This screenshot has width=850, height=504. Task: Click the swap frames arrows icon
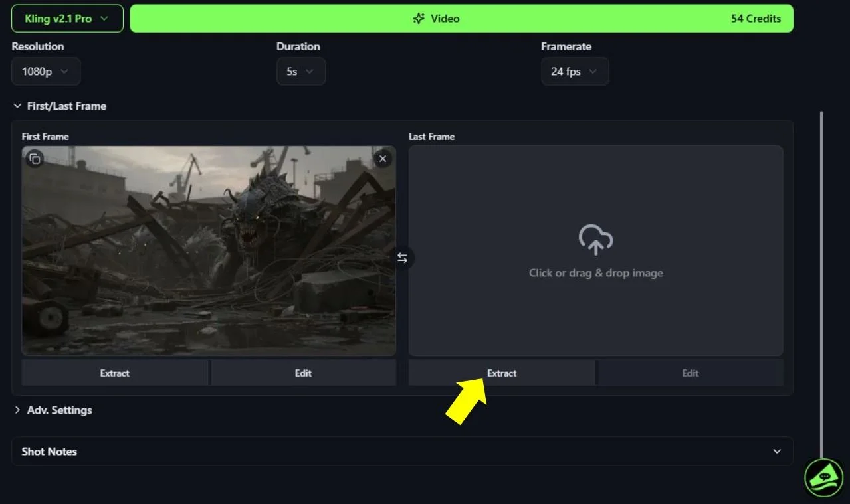pyautogui.click(x=402, y=258)
